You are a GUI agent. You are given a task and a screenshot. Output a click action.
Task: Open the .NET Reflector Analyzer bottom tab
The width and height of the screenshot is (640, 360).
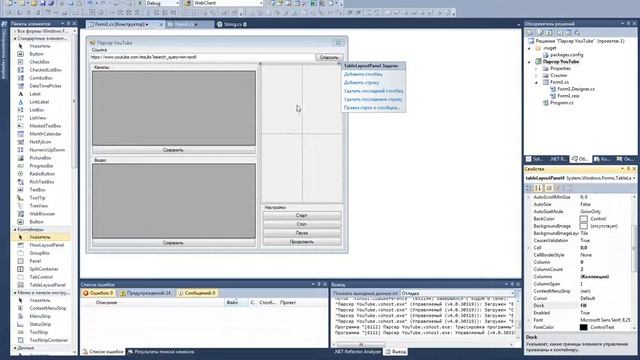(x=357, y=351)
